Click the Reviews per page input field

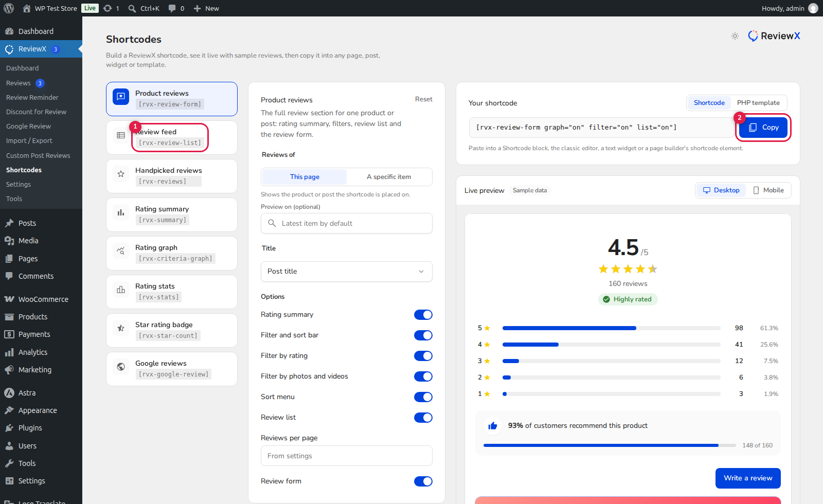tap(347, 456)
